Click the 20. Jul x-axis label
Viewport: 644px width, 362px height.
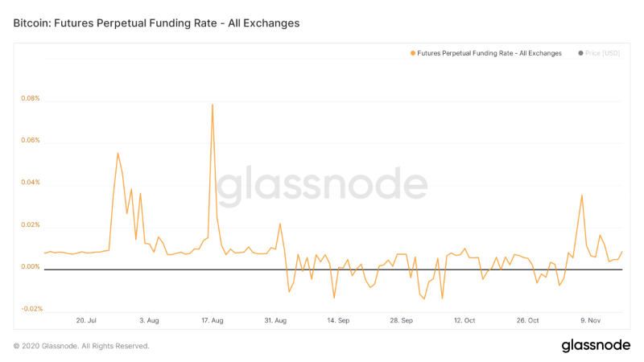(x=86, y=320)
